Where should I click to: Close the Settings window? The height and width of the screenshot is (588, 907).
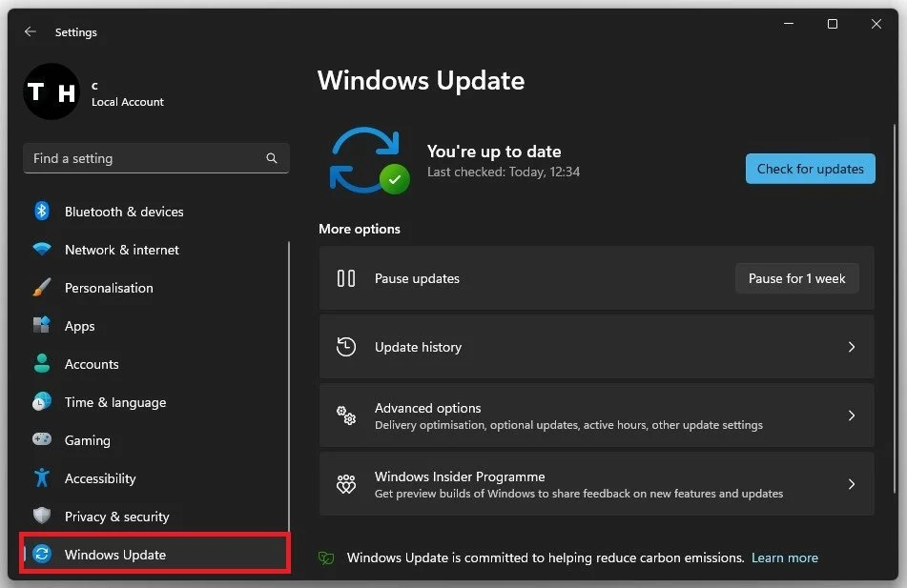pos(876,24)
